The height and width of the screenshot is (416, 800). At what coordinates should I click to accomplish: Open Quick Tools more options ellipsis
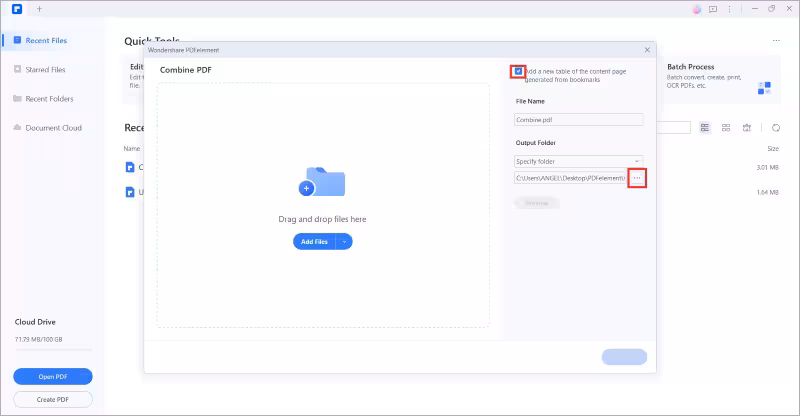776,40
